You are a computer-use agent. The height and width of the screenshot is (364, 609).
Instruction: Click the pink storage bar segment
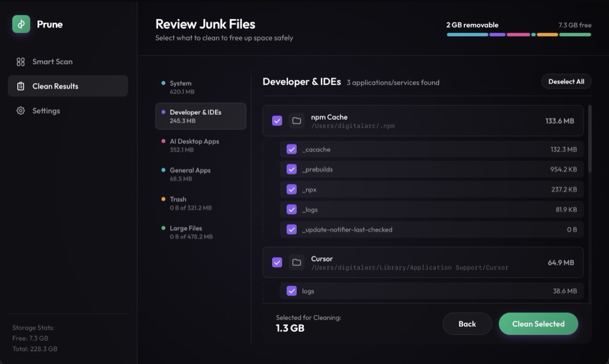tap(518, 34)
